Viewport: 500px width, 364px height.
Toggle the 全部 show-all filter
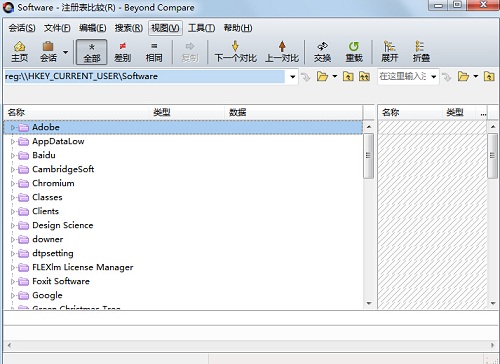point(92,52)
